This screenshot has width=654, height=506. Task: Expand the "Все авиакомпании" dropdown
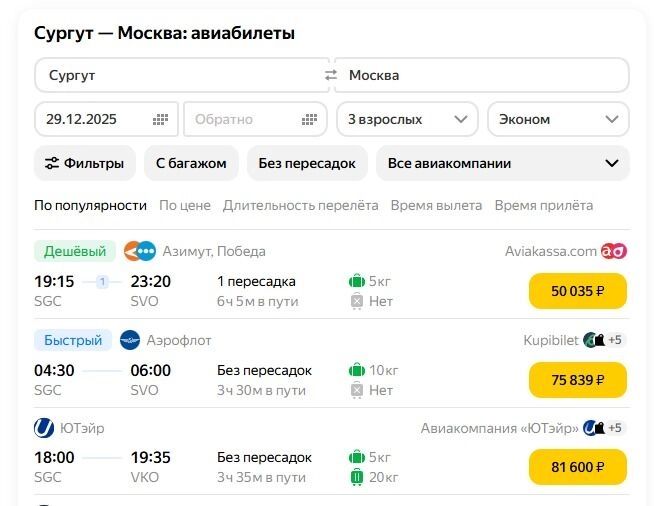(x=503, y=163)
